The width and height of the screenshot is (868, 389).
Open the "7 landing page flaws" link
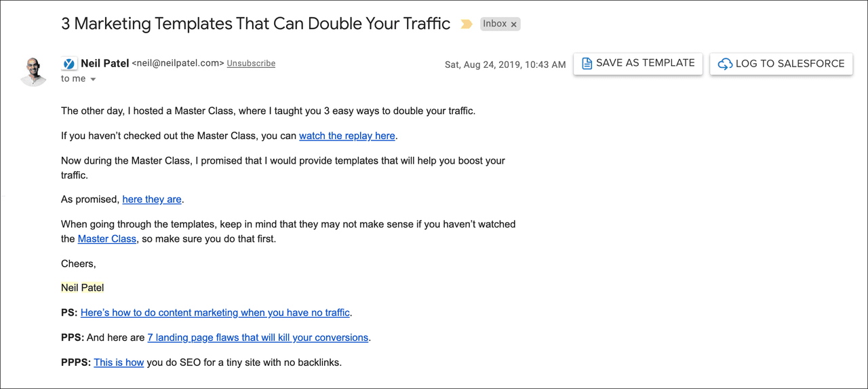258,337
